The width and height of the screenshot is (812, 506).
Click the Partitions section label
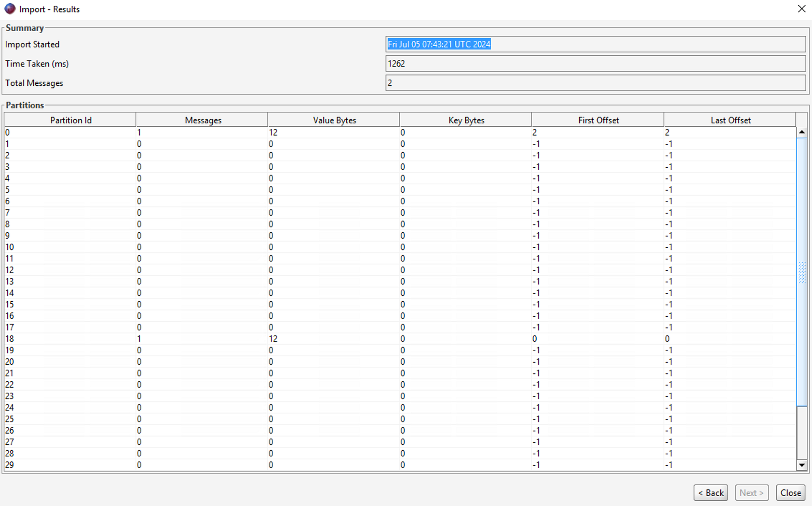(25, 105)
